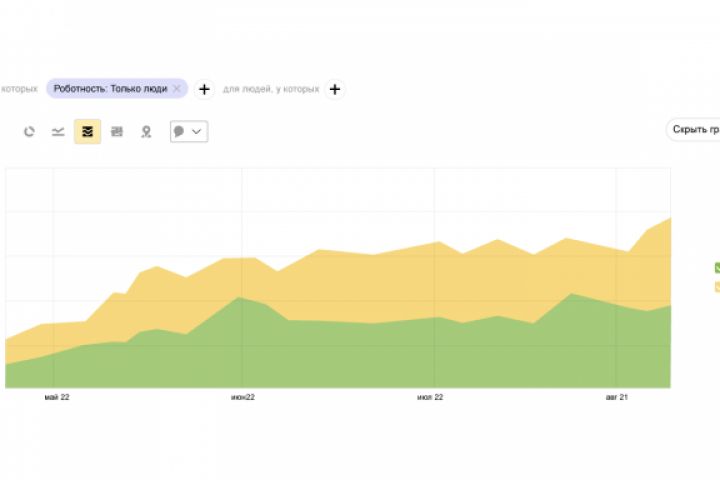Select the stacked area chart view
Viewport: 720px width, 480px height.
tap(87, 131)
